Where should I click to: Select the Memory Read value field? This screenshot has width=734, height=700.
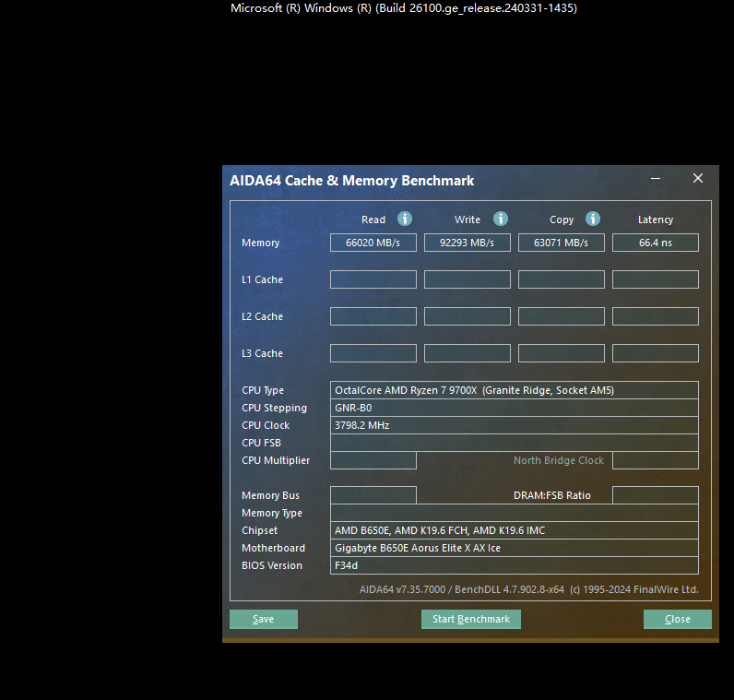(x=373, y=243)
